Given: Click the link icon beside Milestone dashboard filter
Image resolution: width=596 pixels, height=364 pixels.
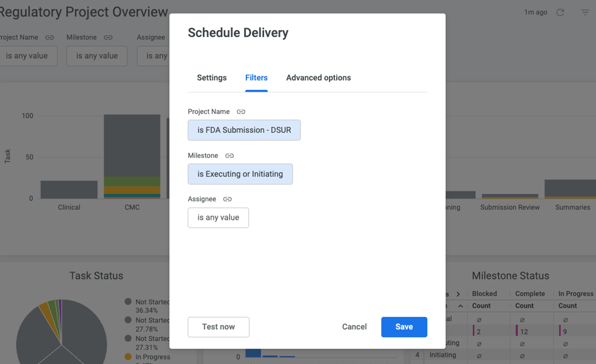Looking at the screenshot, I should [x=108, y=37].
